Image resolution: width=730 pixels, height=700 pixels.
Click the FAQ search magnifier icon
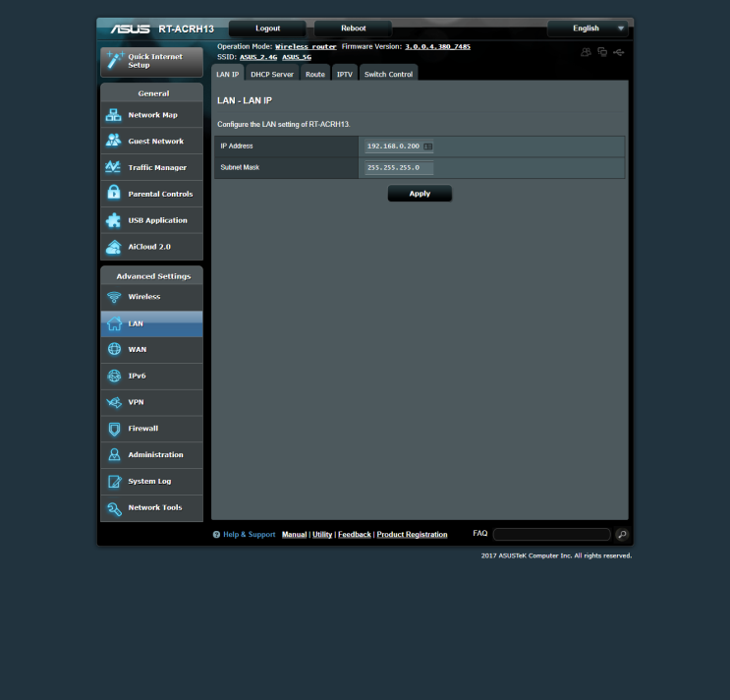coord(622,535)
